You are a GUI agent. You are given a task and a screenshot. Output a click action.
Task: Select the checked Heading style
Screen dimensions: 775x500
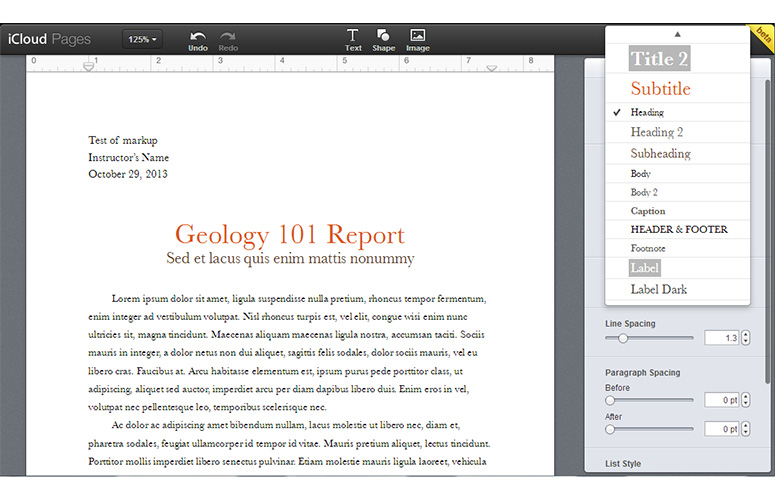[x=678, y=112]
